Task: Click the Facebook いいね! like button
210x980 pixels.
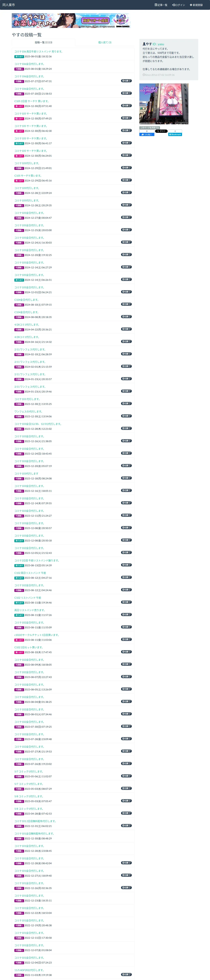Action: (x=147, y=134)
